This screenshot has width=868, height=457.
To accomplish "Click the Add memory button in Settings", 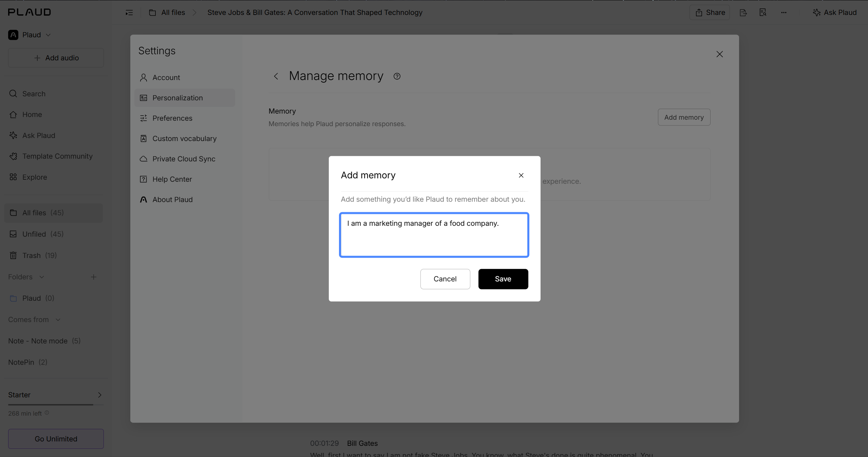I will pyautogui.click(x=684, y=117).
